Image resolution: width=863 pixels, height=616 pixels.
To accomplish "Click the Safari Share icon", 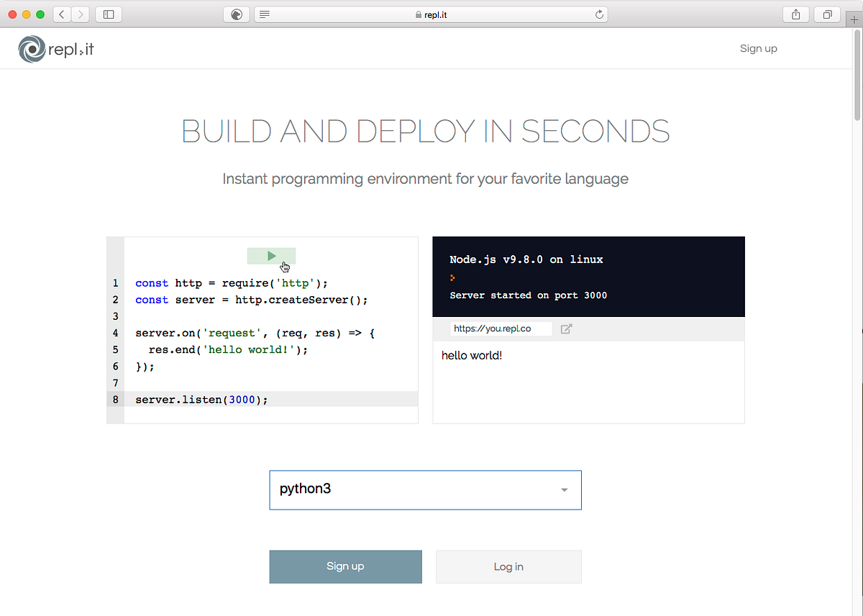I will coord(795,14).
